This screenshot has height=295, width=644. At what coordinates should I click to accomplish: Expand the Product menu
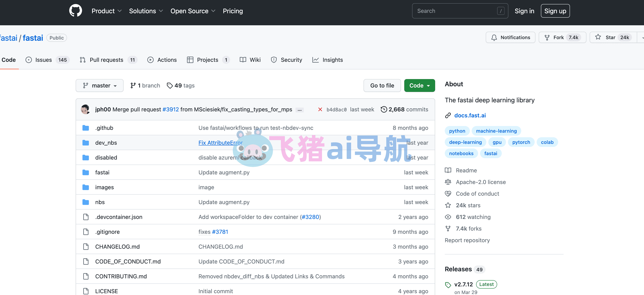click(107, 11)
